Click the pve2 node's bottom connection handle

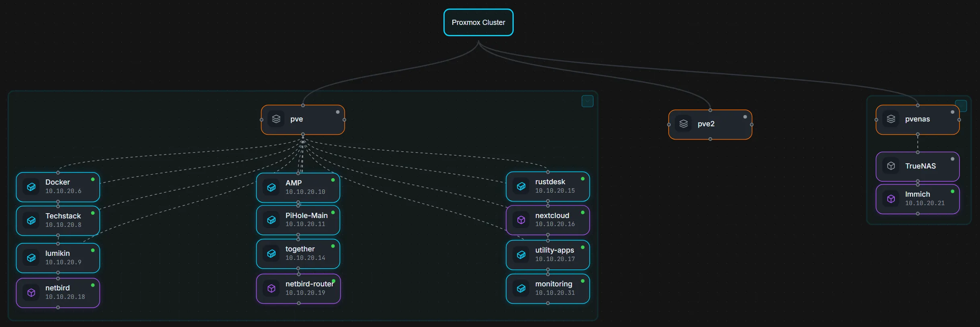(x=710, y=139)
